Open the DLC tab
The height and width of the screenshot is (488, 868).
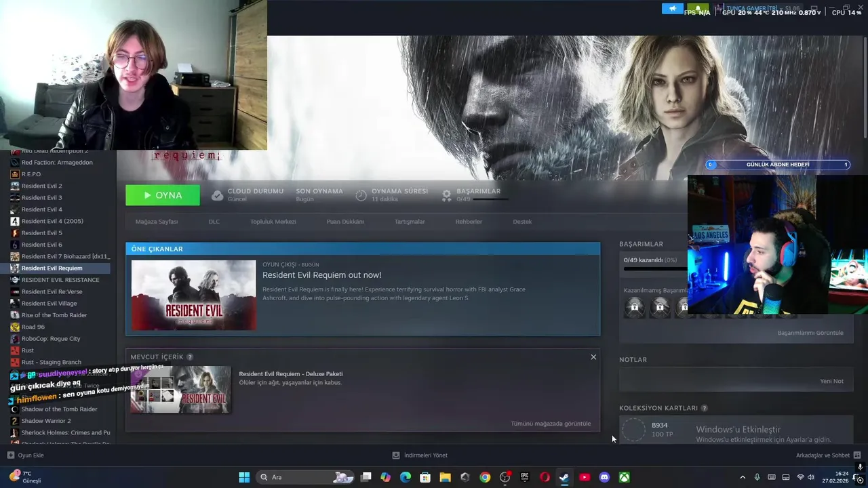click(214, 222)
